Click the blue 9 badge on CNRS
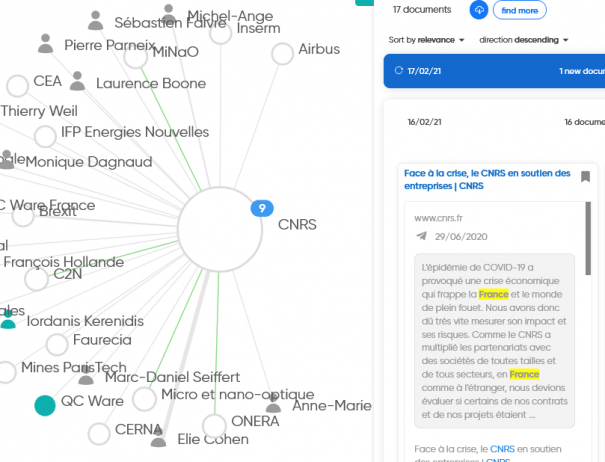 pos(262,208)
